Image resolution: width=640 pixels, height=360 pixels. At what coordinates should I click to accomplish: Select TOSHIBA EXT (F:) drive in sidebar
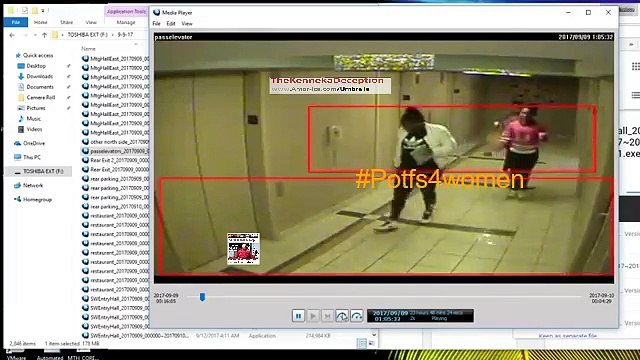pyautogui.click(x=43, y=171)
